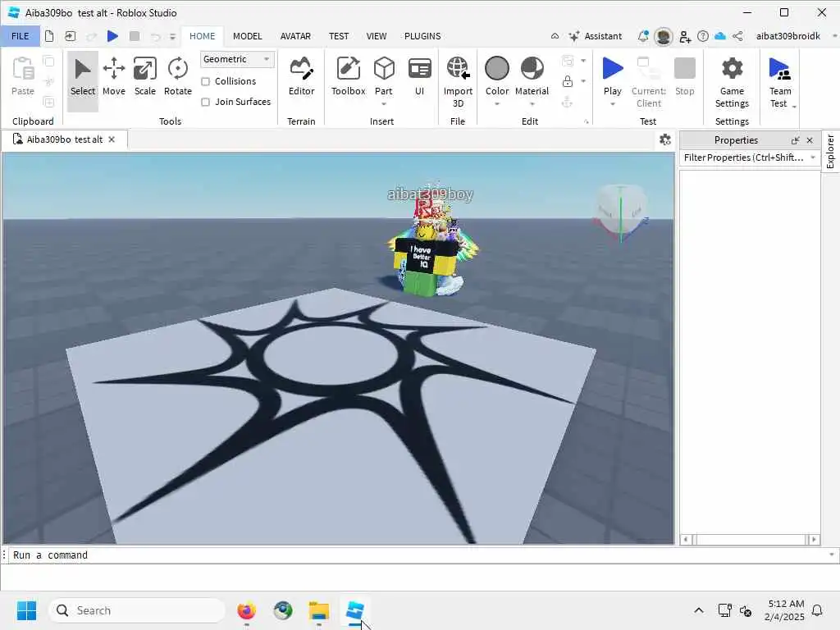The image size is (840, 630).
Task: Open Game Settings
Action: click(732, 82)
